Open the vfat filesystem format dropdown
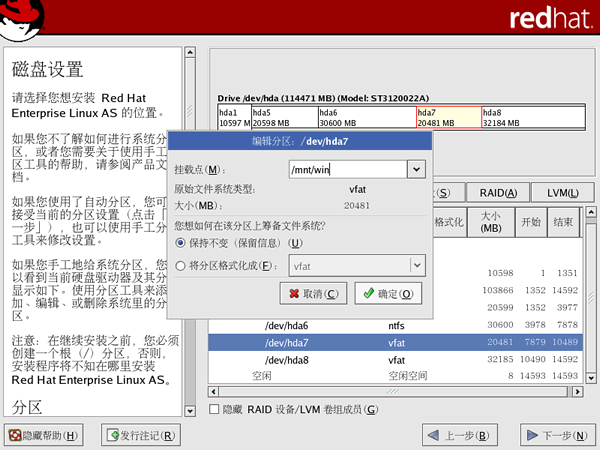 point(357,266)
